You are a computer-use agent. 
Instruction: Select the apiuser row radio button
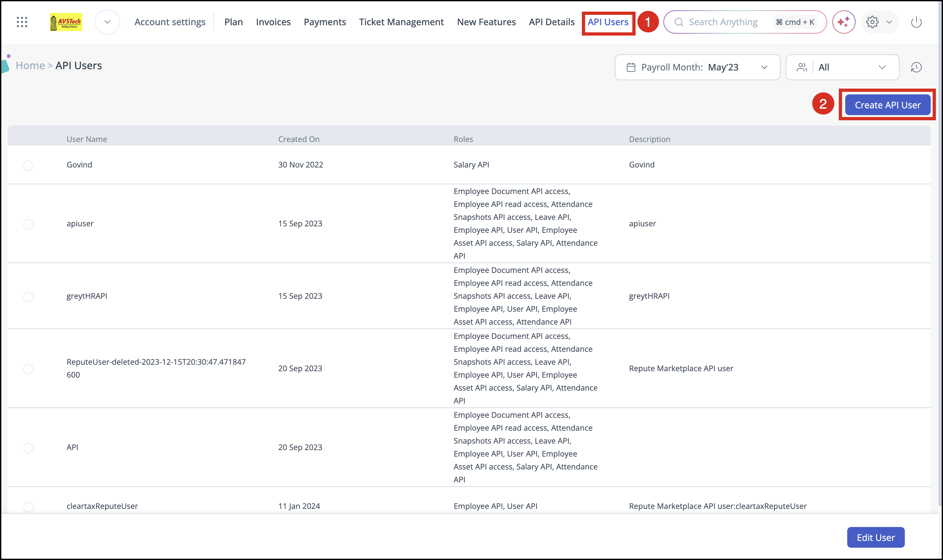pos(28,224)
